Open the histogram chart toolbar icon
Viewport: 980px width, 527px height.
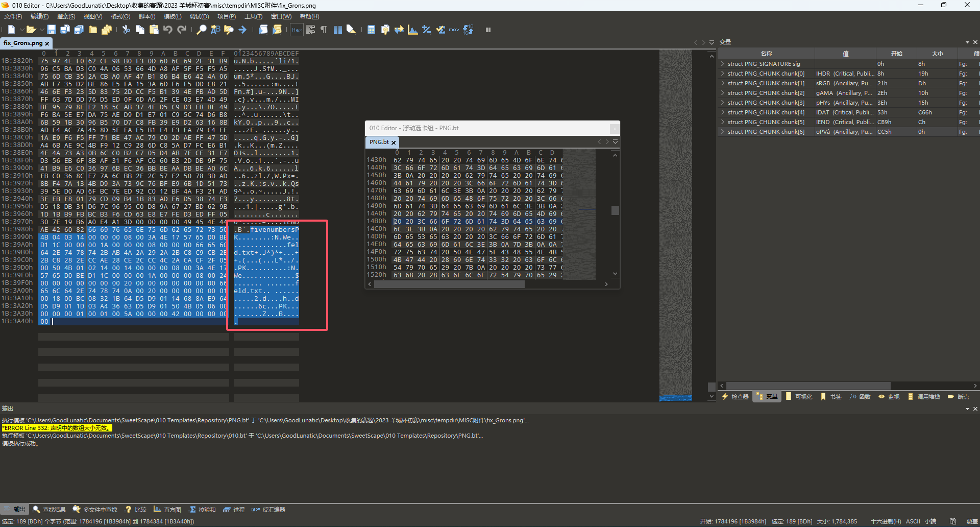[x=412, y=30]
